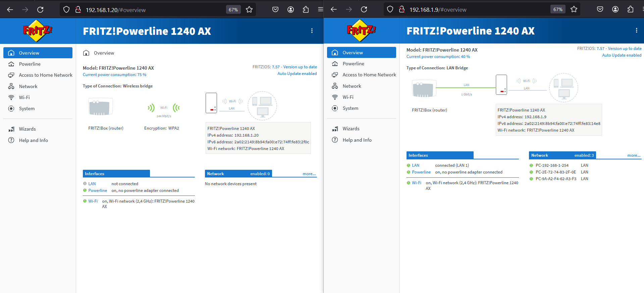
Task: Open account icon in left browser toolbar
Action: click(291, 10)
